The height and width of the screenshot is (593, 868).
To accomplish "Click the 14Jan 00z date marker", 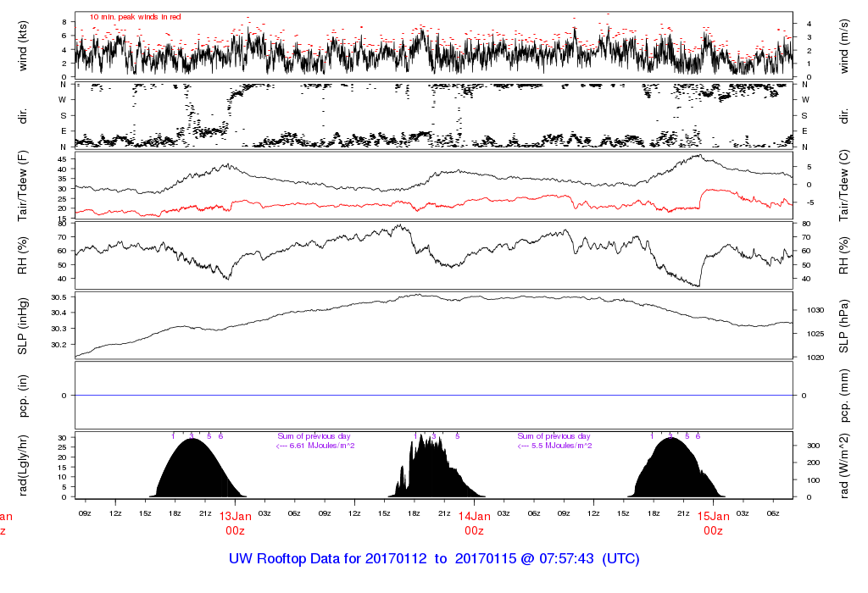I will [x=474, y=523].
